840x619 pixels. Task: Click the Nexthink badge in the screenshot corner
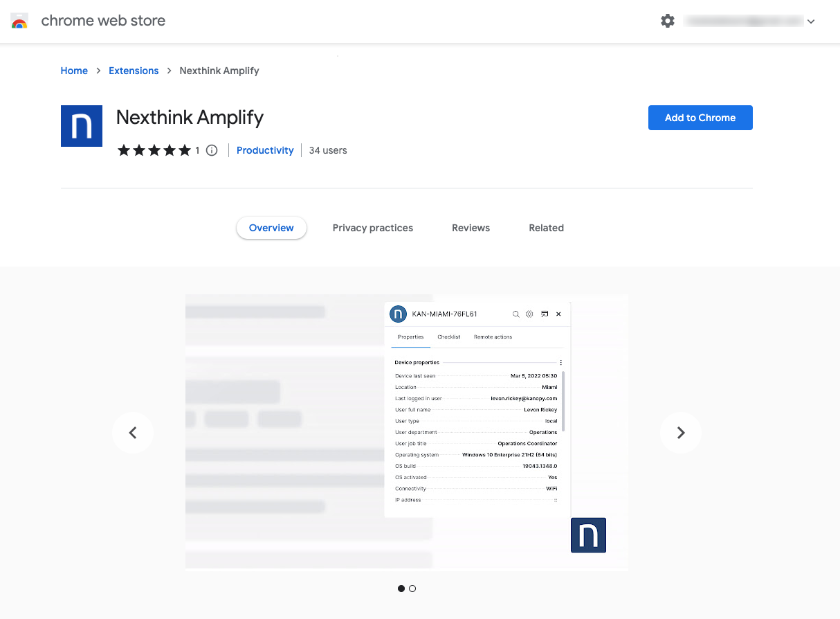click(588, 535)
